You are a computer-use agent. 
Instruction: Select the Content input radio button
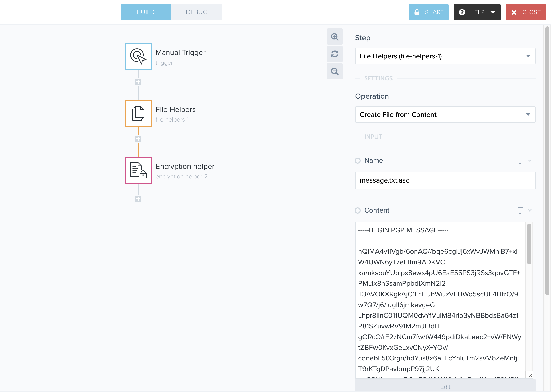(x=358, y=210)
